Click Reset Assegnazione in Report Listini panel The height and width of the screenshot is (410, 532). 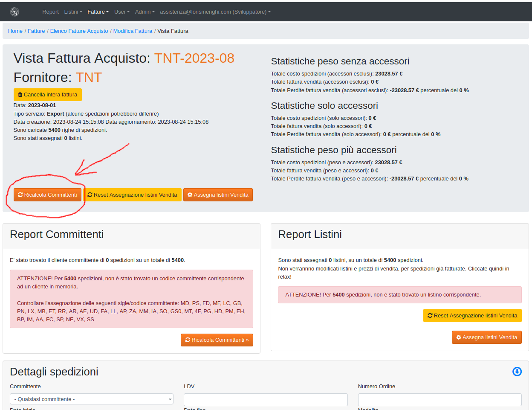click(472, 316)
